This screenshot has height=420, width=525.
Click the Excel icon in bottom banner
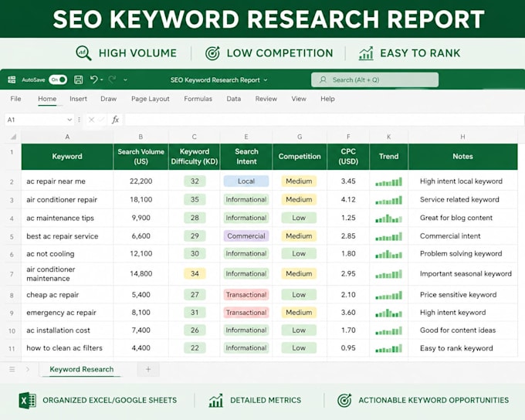click(x=28, y=400)
